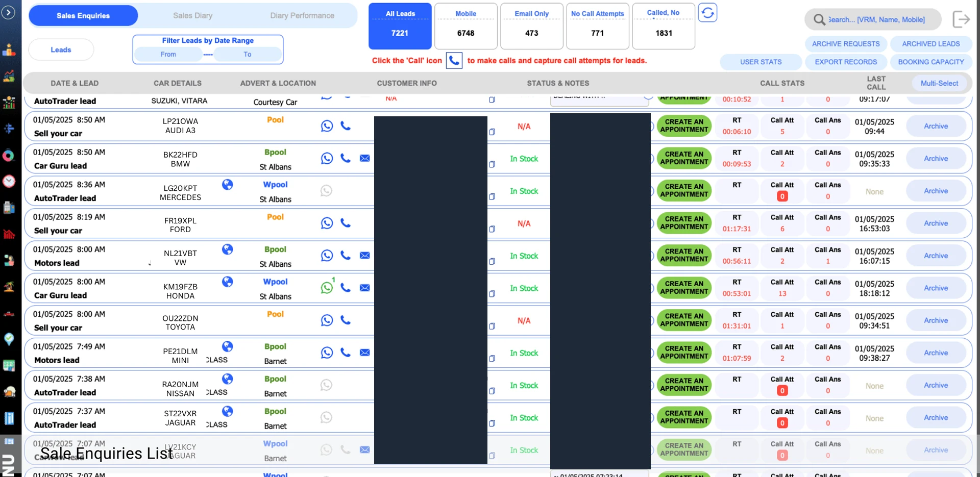Create an appointment for NL21VBT VW lead
This screenshot has width=980, height=477.
[x=684, y=255]
